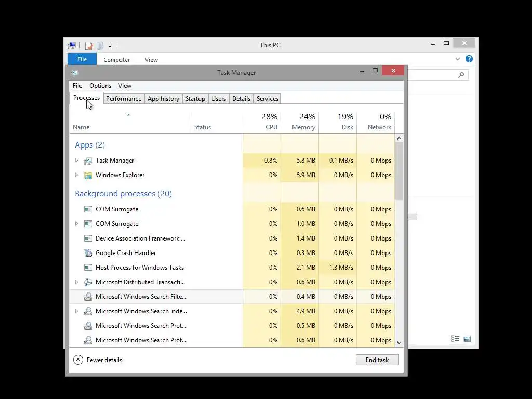The height and width of the screenshot is (399, 532).
Task: Expand the second COM Surrogate row
Action: 77,224
